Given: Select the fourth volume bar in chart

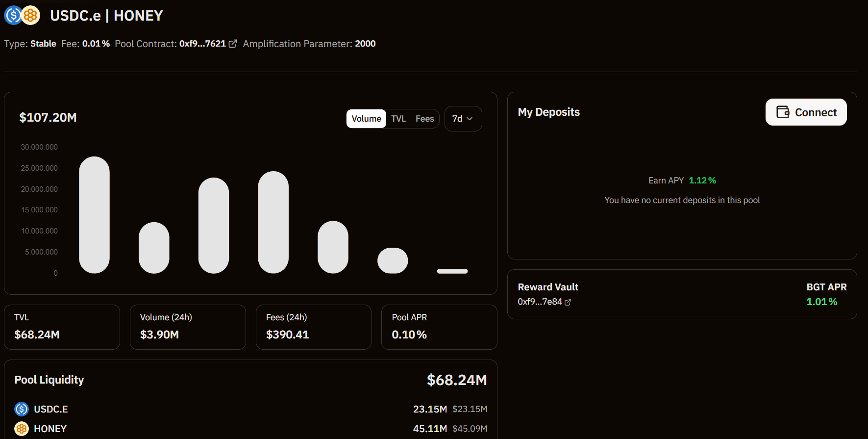Looking at the screenshot, I should [x=273, y=222].
